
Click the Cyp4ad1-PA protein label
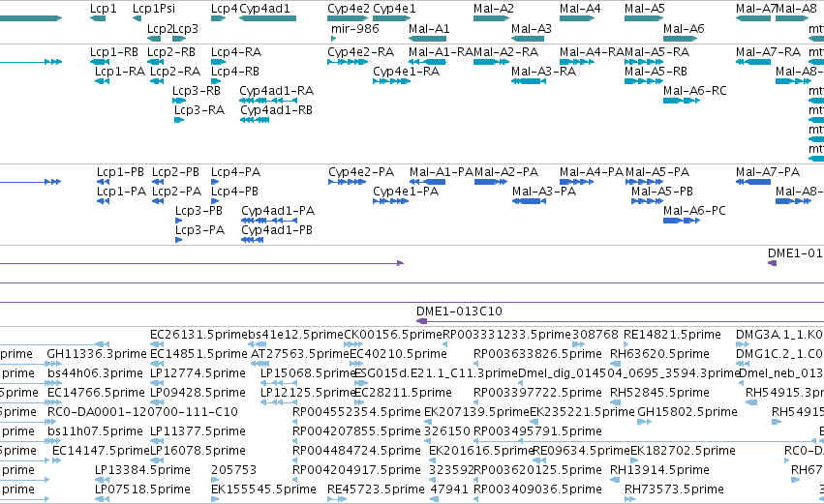tap(278, 211)
